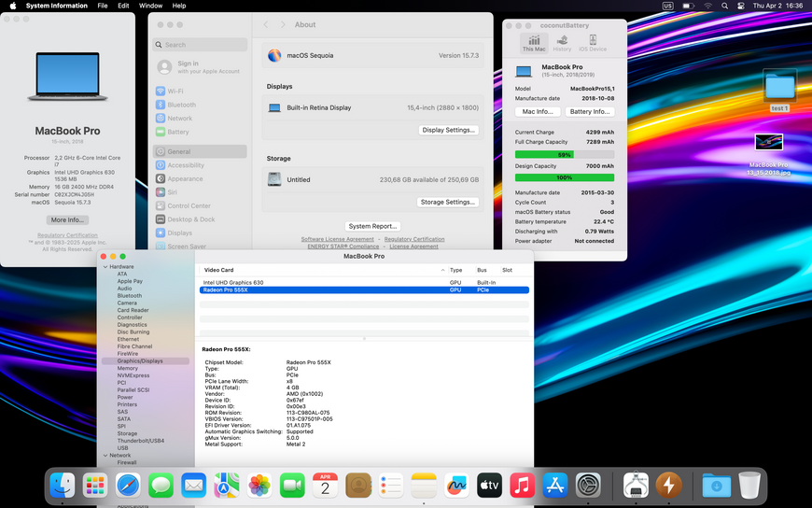Sort by Video Card column arrow
Image resolution: width=812 pixels, height=508 pixels.
point(442,270)
